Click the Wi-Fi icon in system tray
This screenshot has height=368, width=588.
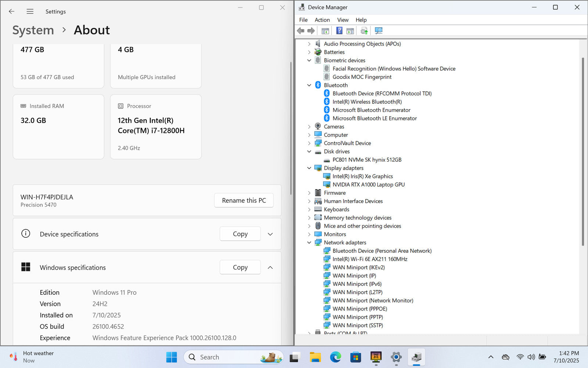(520, 357)
